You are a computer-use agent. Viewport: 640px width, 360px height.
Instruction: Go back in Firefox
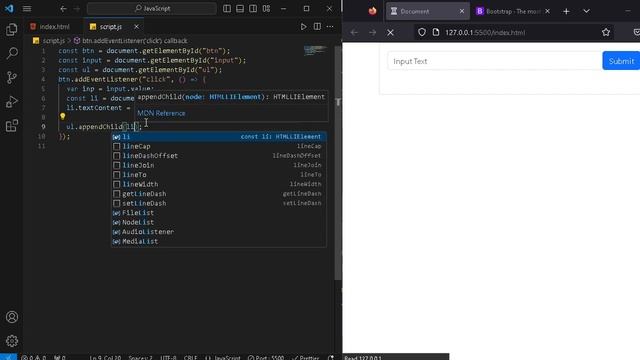point(354,32)
